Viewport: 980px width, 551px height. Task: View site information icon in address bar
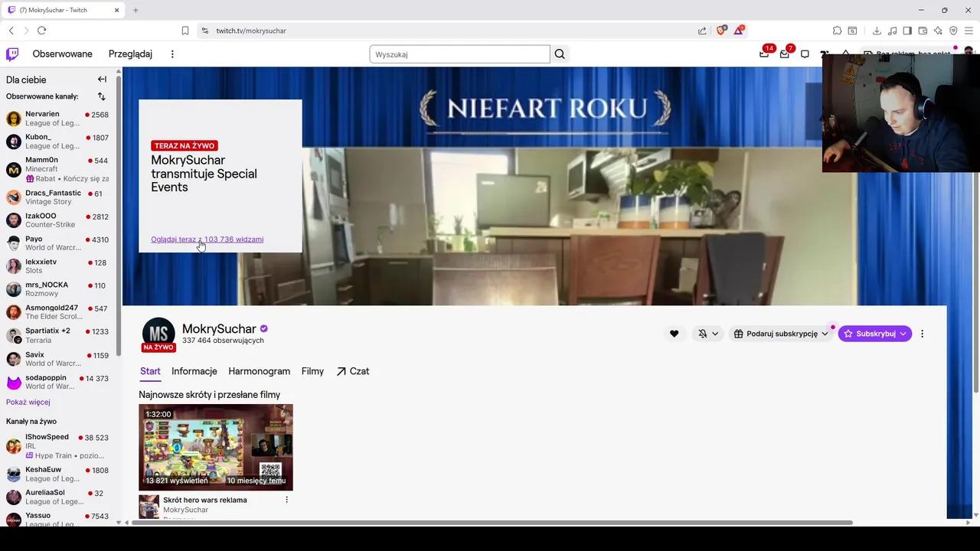click(204, 31)
